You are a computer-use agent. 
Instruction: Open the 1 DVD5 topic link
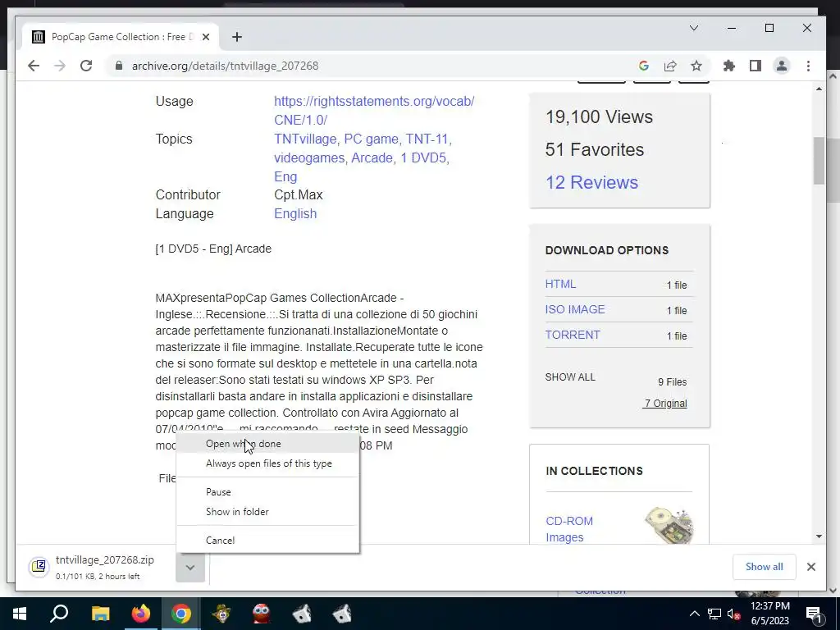424,158
